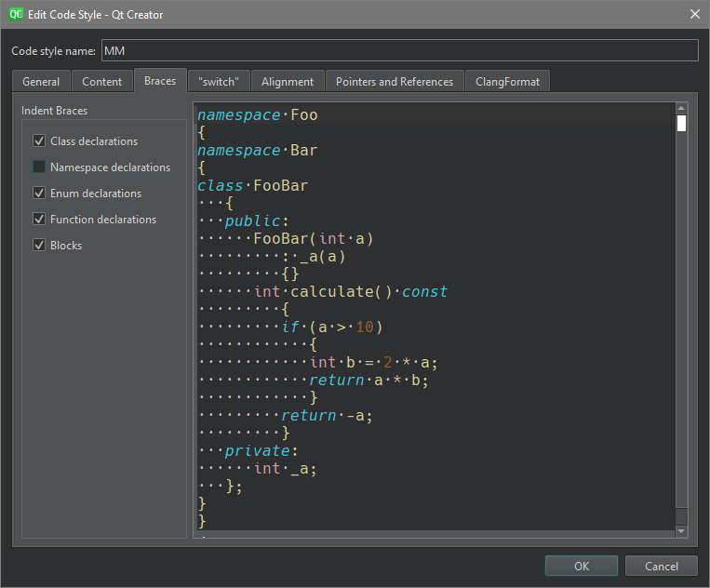
Task: Enable Namespace declarations checkbox
Action: [x=39, y=167]
